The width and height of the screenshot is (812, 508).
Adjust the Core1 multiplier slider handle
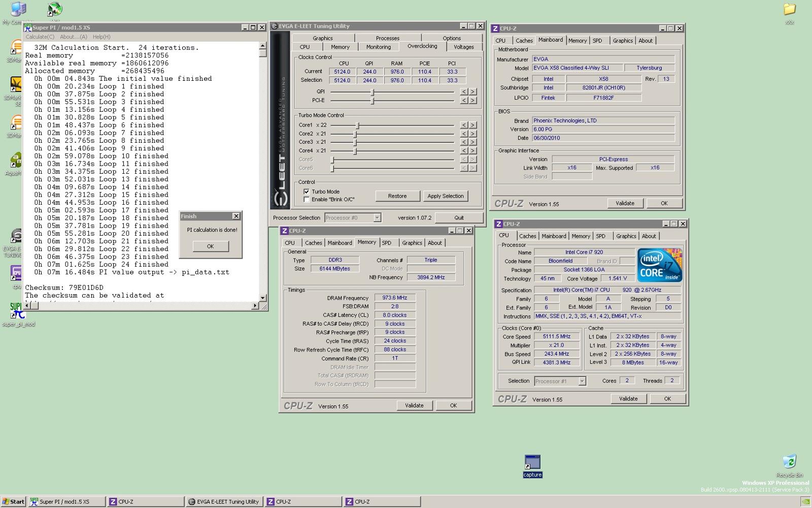(x=358, y=125)
